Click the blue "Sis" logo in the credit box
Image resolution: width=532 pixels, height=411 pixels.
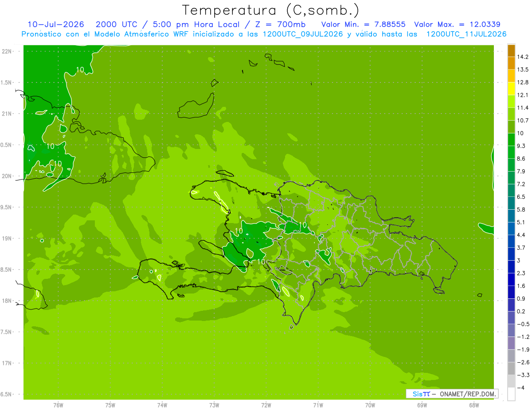pyautogui.click(x=417, y=394)
